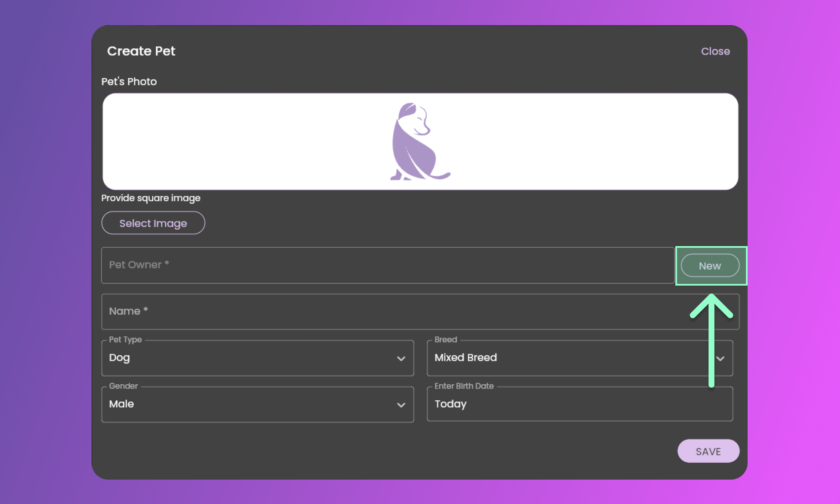Click the Gender dropdown chevron arrow
Viewport: 840px width, 504px height.
tap(401, 405)
